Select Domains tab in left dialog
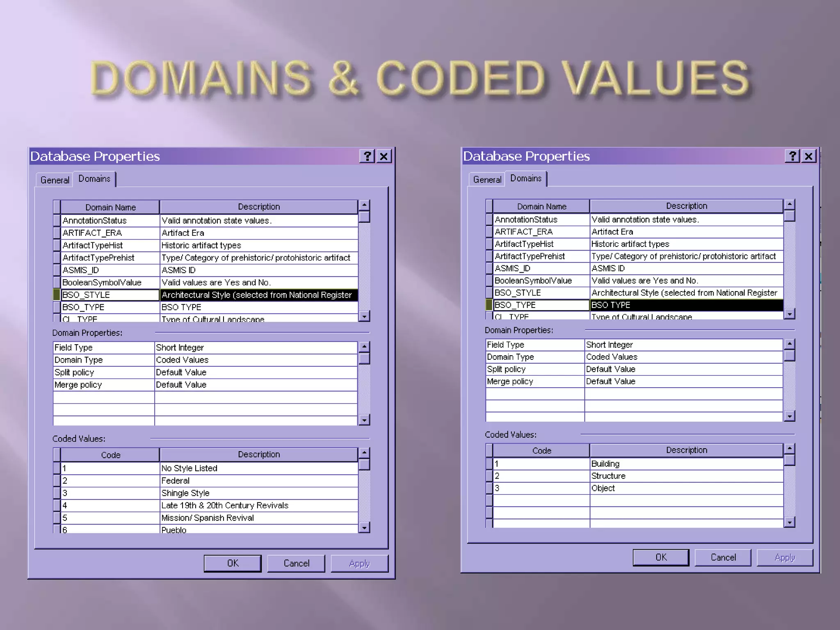840x630 pixels. coord(94,179)
